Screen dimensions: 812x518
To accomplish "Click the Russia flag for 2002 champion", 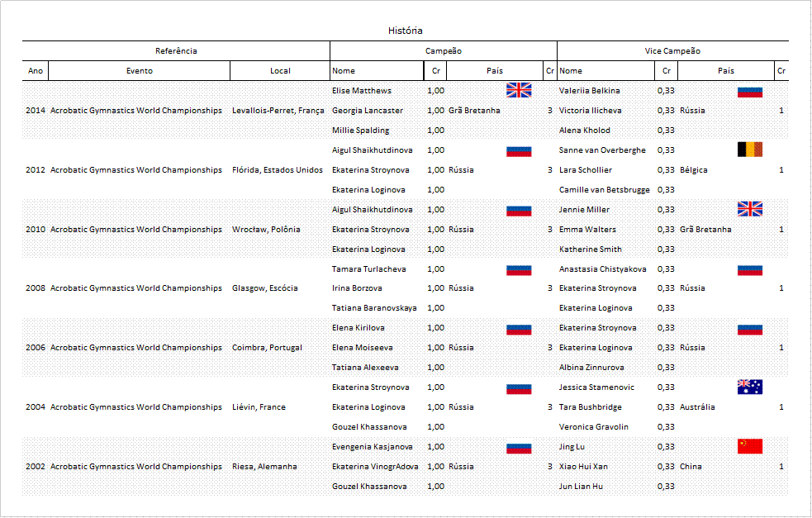I will coord(519,449).
